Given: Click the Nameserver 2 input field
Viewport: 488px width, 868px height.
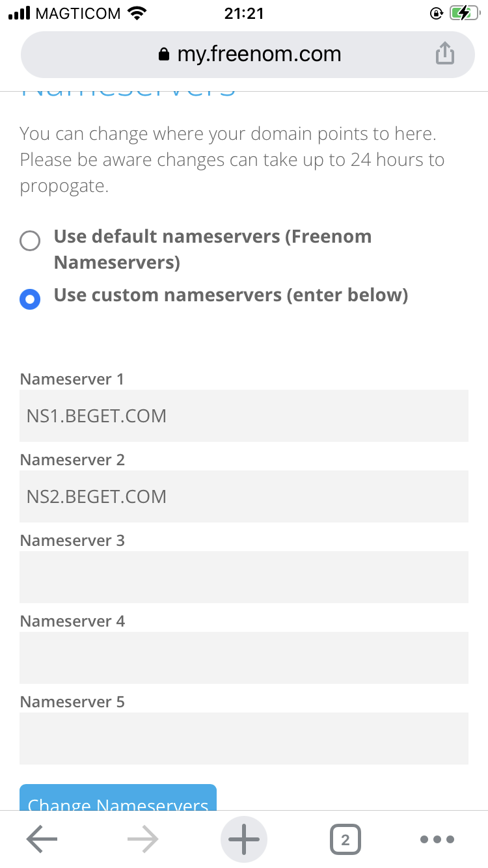Looking at the screenshot, I should click(244, 496).
